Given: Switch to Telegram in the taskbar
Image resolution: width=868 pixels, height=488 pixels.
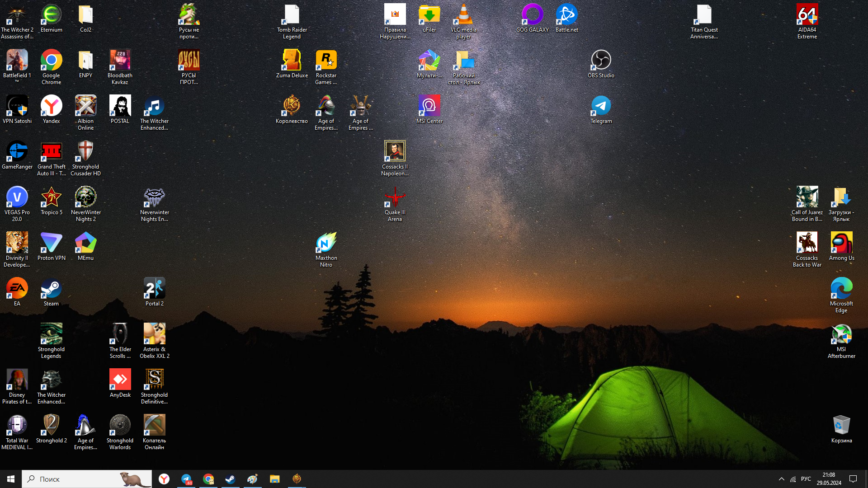Looking at the screenshot, I should pos(186,479).
